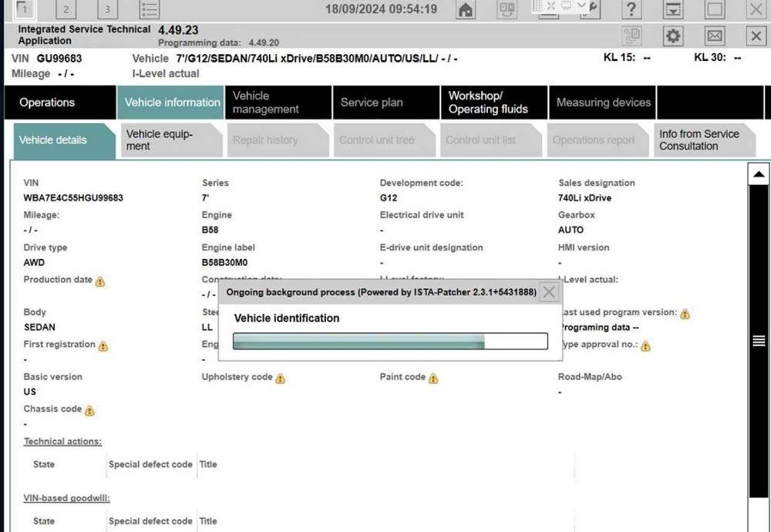Click the Vehicle identification progress bar
771x532 pixels.
(390, 342)
